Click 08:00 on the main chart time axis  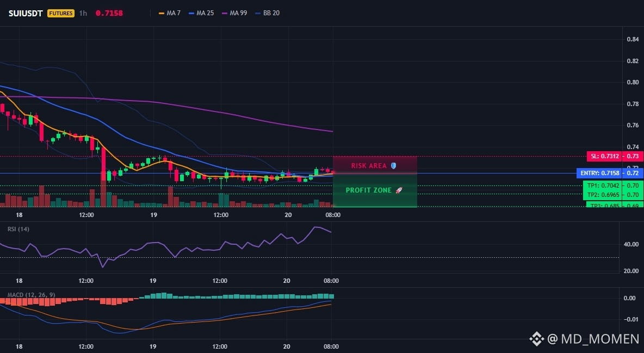[333, 215]
